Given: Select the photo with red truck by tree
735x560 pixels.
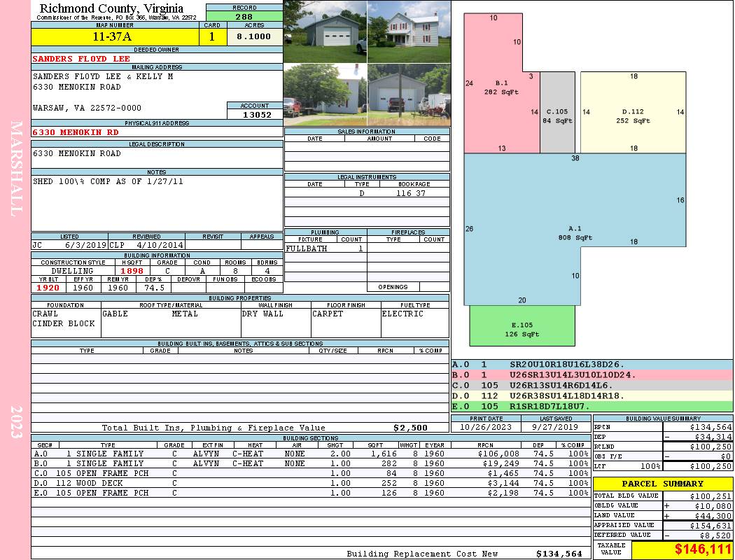Looking at the screenshot, I should (x=325, y=94).
